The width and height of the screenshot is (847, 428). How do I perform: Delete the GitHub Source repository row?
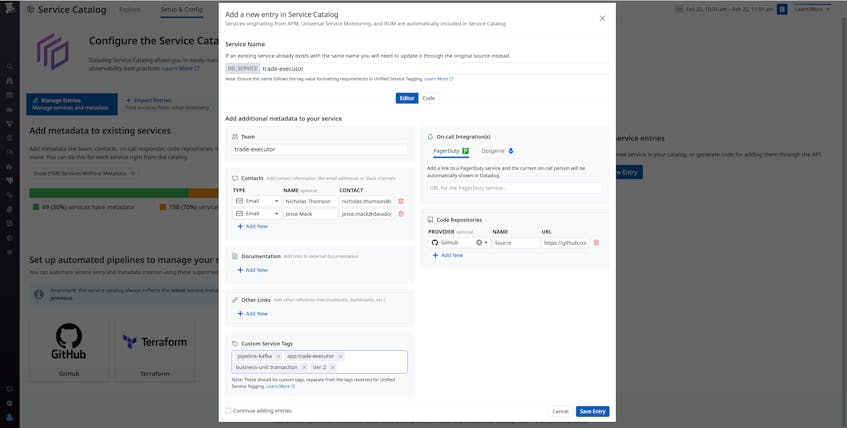[596, 243]
